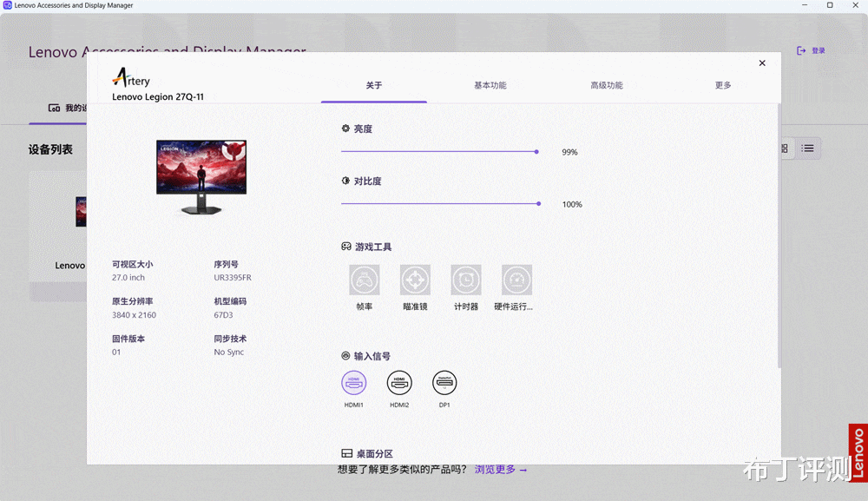Close the monitor settings dialog
This screenshot has width=868, height=501.
[762, 63]
